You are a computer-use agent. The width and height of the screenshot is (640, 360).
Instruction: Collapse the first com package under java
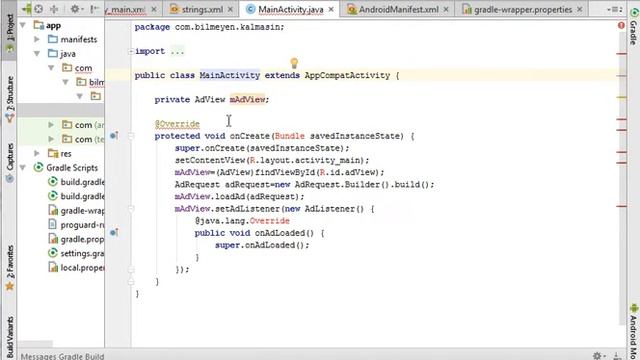[x=51, y=68]
